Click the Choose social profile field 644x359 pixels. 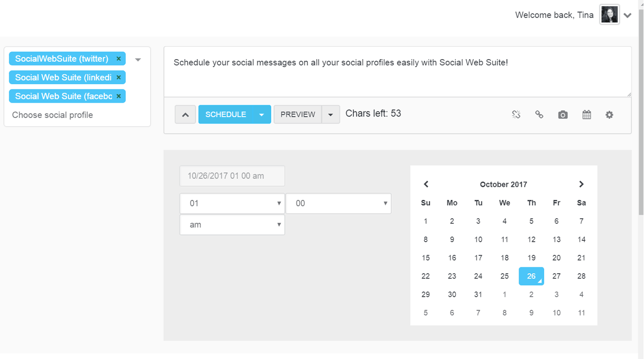pyautogui.click(x=52, y=115)
